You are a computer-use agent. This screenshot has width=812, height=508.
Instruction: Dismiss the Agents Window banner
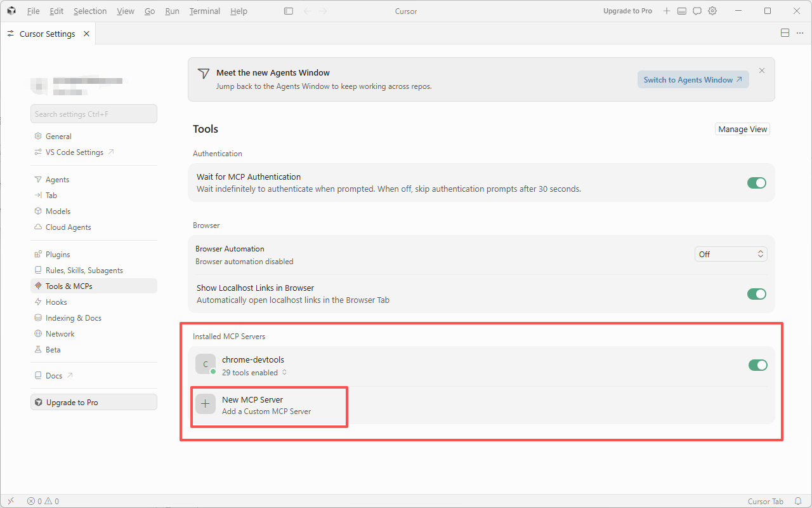[x=762, y=70]
